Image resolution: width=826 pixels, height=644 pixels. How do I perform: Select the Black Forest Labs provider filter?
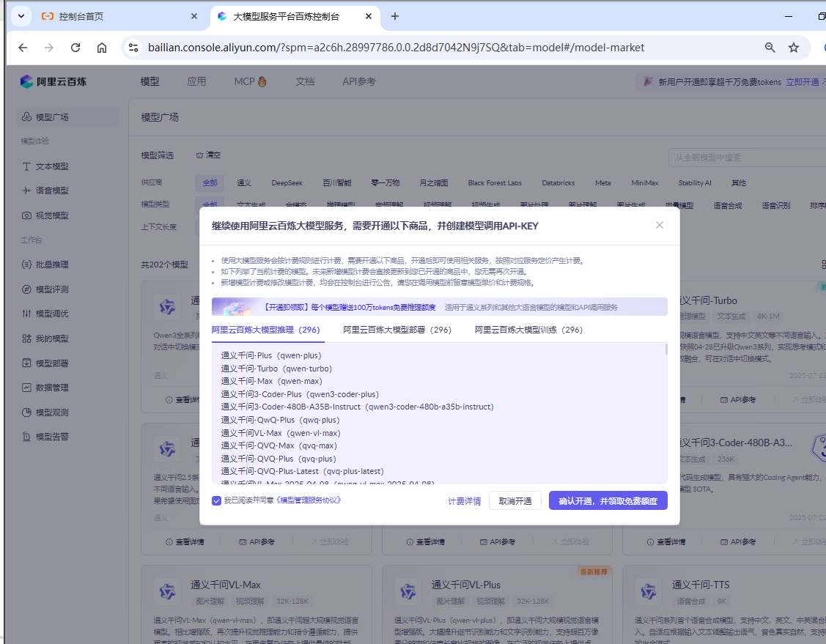[495, 182]
